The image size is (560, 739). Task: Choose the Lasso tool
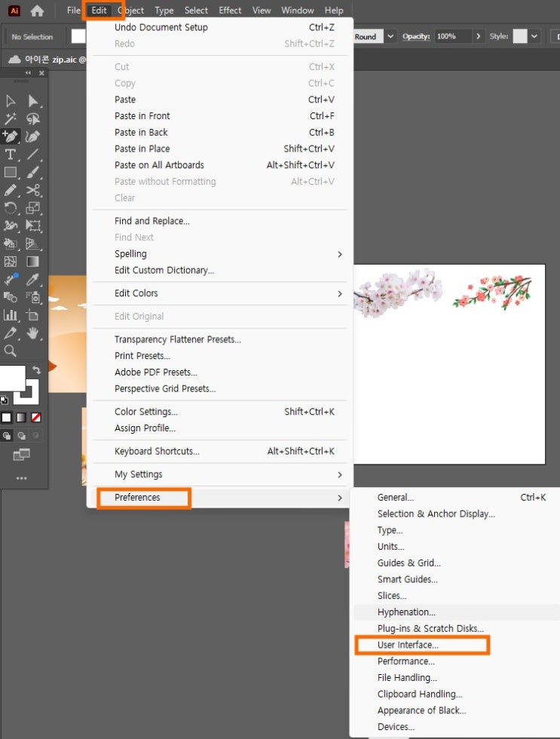33,119
